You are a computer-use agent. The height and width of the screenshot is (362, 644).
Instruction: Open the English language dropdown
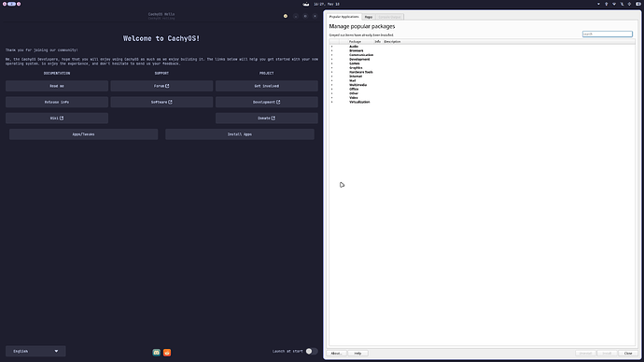[35, 352]
